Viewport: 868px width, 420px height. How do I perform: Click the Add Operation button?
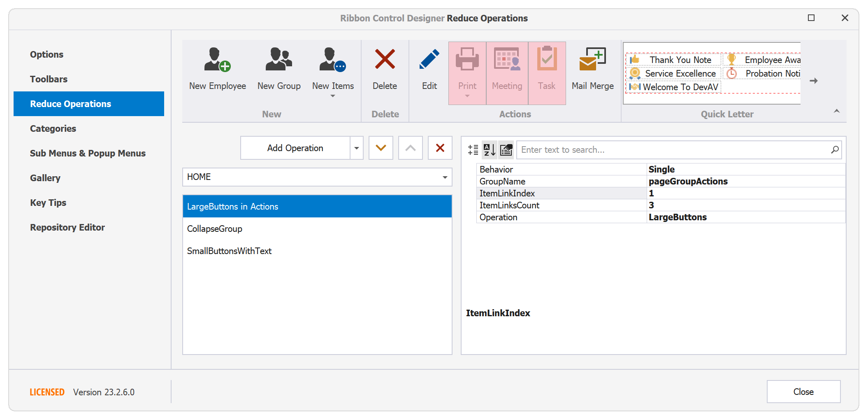click(x=295, y=147)
